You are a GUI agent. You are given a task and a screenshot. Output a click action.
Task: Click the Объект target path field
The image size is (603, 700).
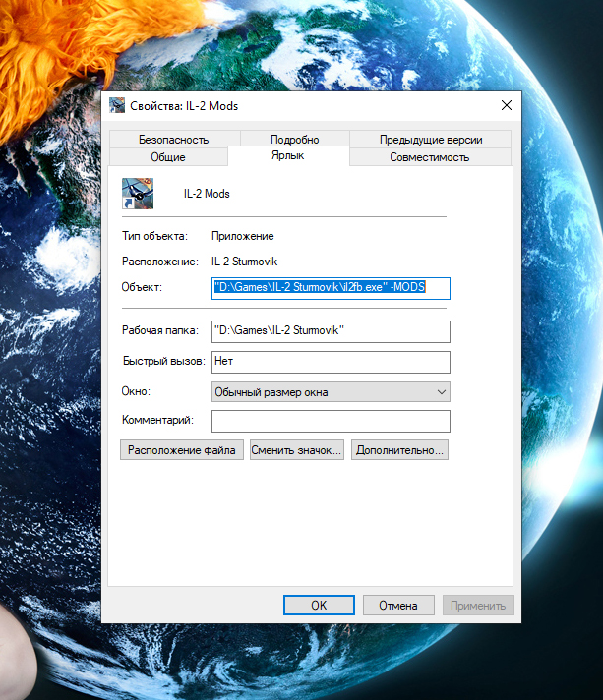click(x=331, y=288)
